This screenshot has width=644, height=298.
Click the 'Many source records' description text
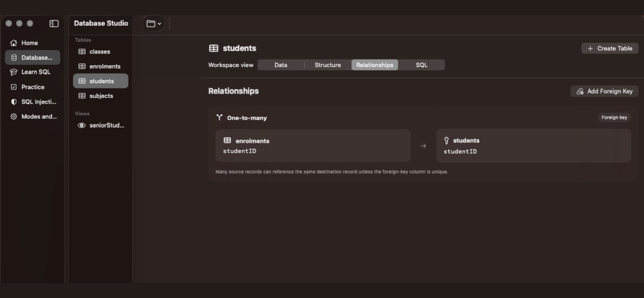pyautogui.click(x=332, y=172)
